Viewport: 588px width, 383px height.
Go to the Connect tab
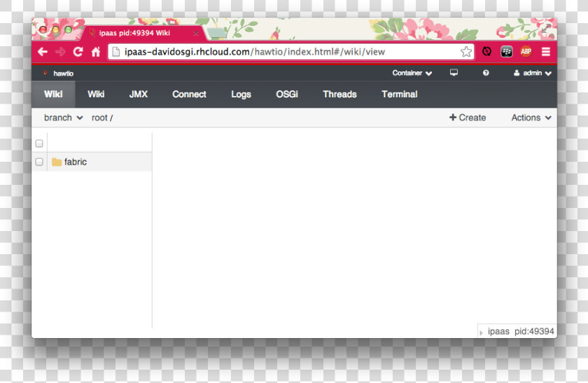tap(189, 95)
